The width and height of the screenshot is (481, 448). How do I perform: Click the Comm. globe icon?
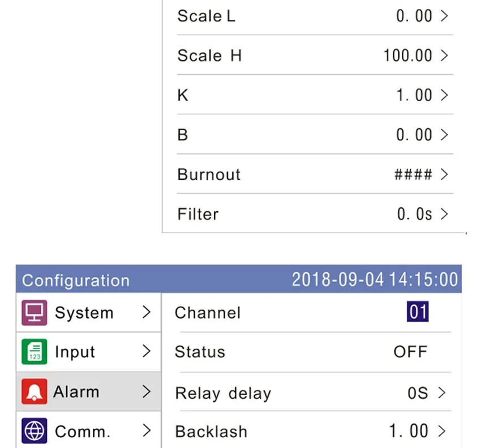pyautogui.click(x=34, y=431)
